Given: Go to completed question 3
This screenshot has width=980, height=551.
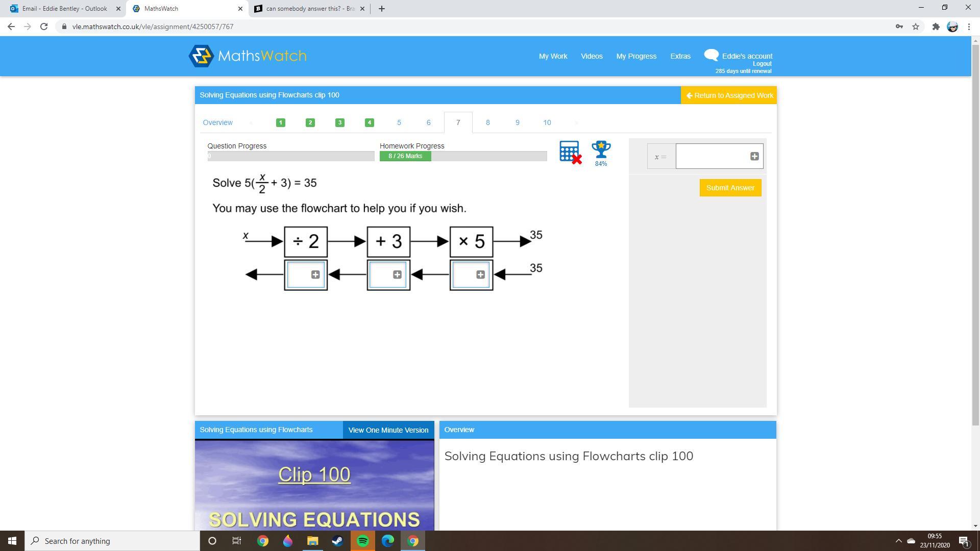Looking at the screenshot, I should [x=339, y=122].
